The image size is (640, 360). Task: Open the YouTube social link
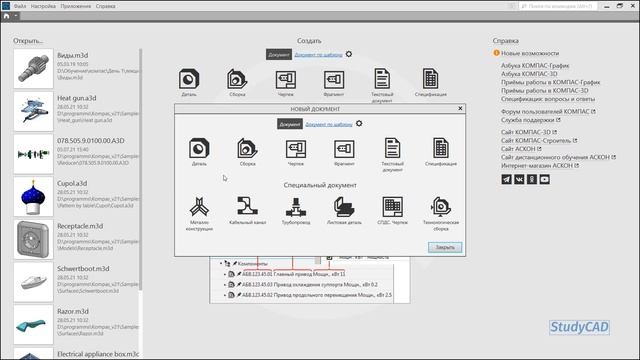pyautogui.click(x=544, y=179)
